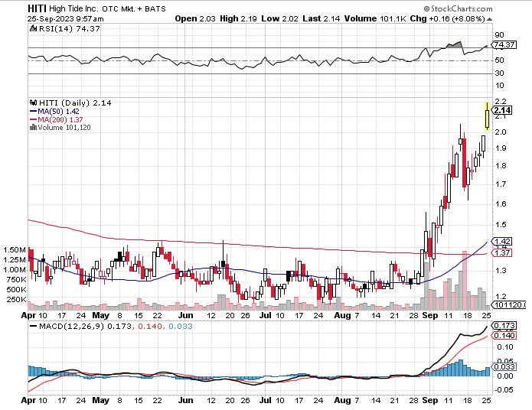
Task: Click the RSI area icon beside RSI(14)
Action: point(33,28)
